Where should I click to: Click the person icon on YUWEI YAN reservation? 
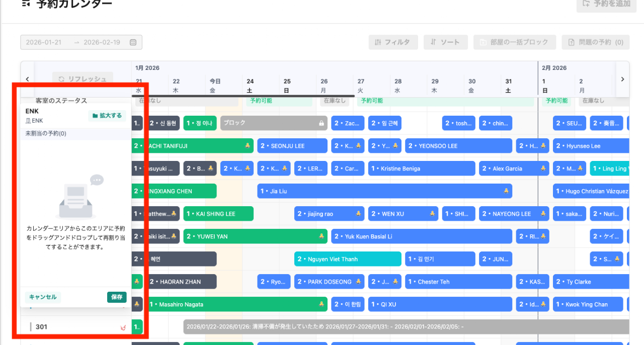321,236
